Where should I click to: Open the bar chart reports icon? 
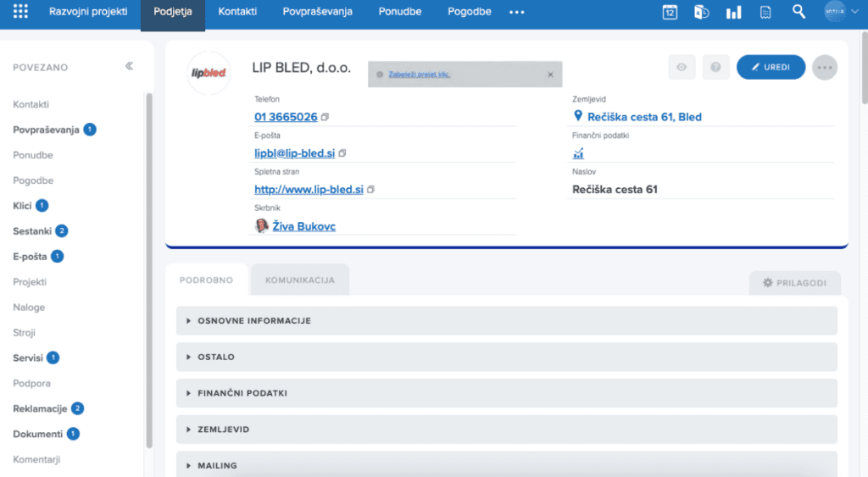click(733, 12)
